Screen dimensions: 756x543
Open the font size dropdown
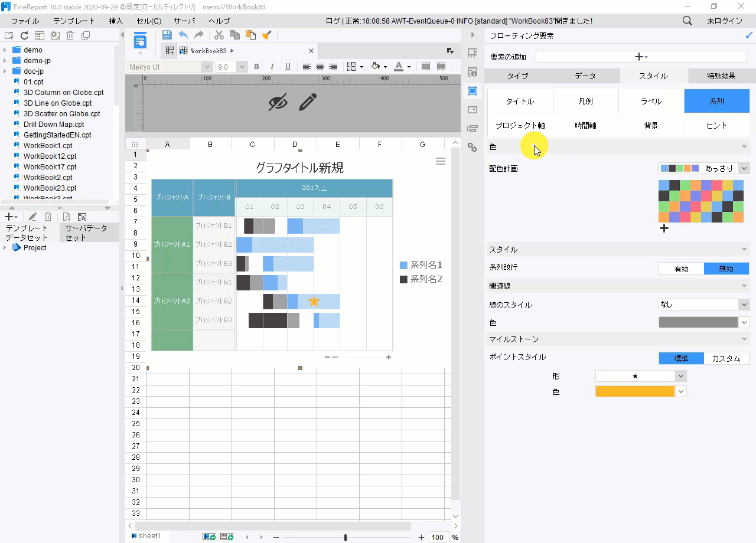tap(242, 67)
